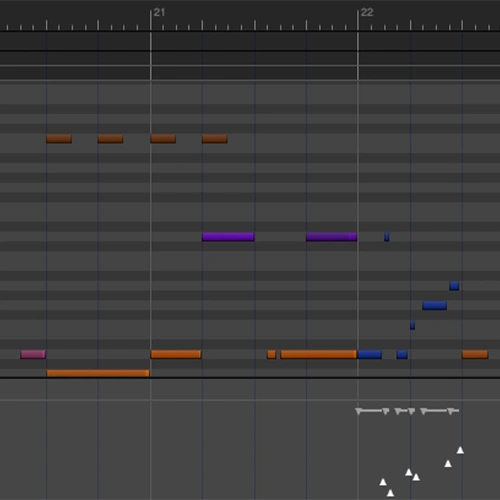This screenshot has width=500, height=500.
Task: Select the lowest long orange note before bar 21
Action: [x=98, y=373]
